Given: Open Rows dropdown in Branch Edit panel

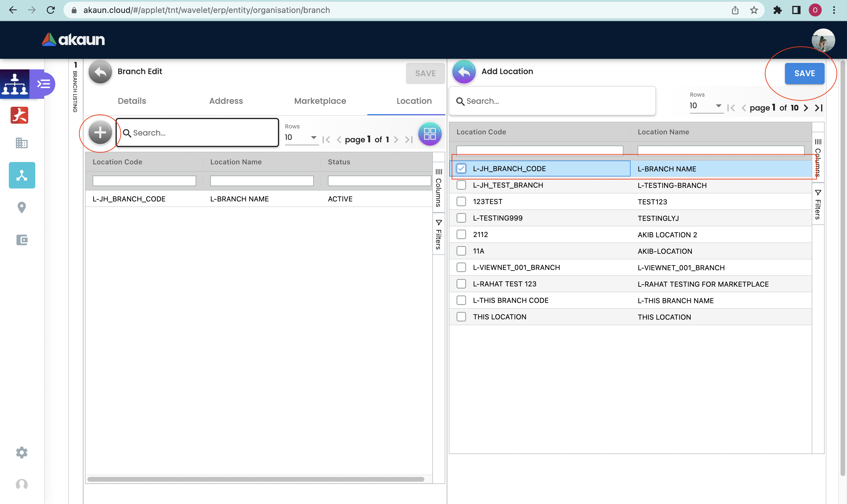Looking at the screenshot, I should click(301, 138).
